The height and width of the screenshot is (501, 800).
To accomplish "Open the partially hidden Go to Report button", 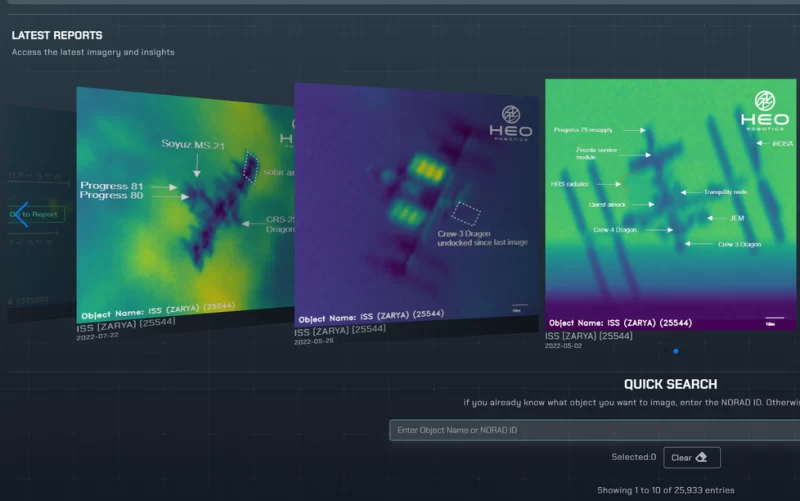I will click(36, 214).
